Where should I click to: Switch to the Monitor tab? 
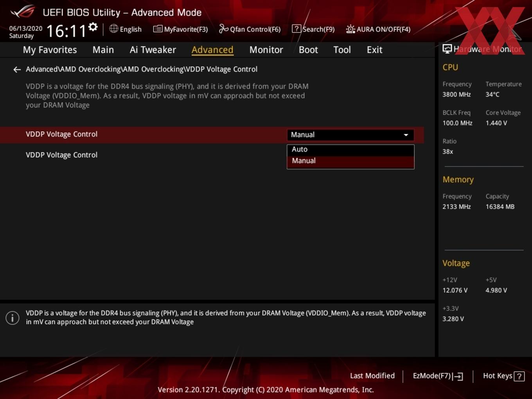(266, 50)
